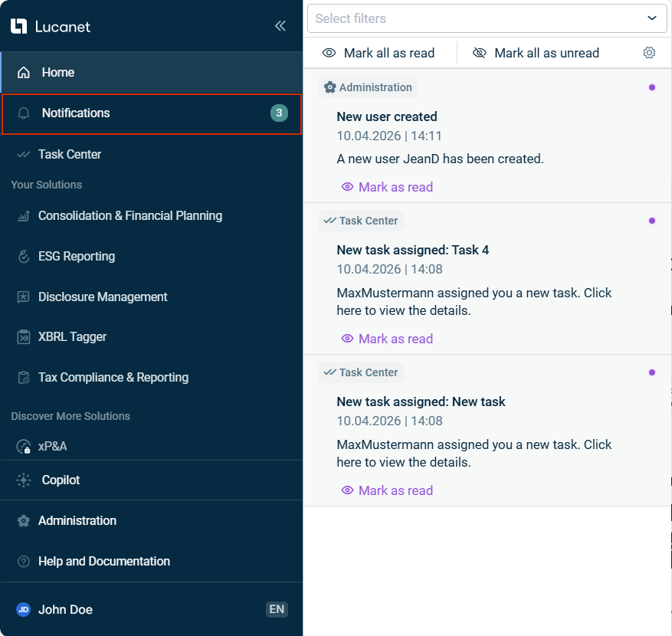Open New task assigned: Task 4 notification
The image size is (672, 636).
pos(413,250)
